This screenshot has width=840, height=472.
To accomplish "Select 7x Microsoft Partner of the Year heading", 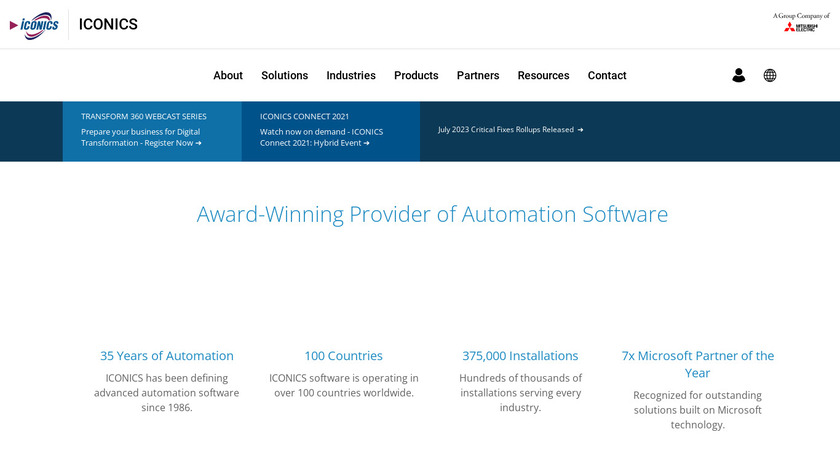I will click(697, 364).
